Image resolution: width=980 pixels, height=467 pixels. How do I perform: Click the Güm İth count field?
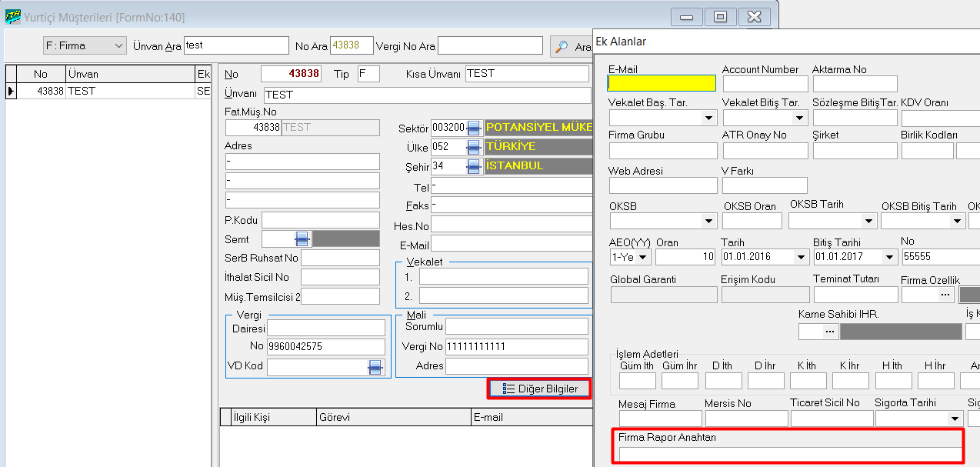[x=638, y=381]
